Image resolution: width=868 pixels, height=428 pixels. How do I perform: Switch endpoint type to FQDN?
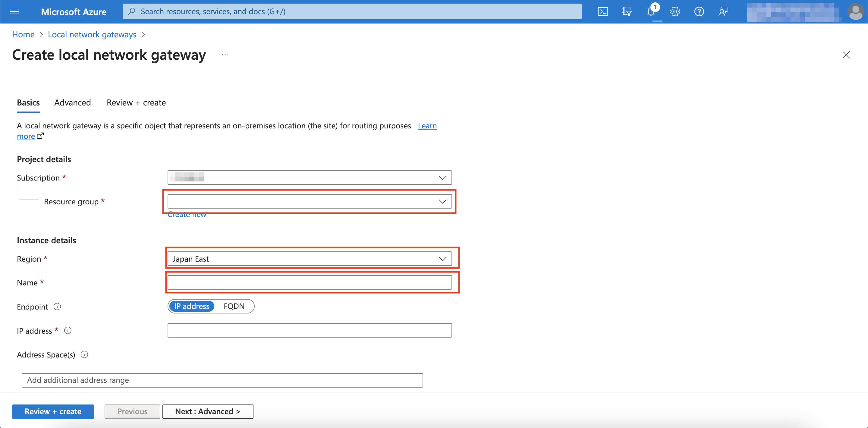tap(234, 306)
